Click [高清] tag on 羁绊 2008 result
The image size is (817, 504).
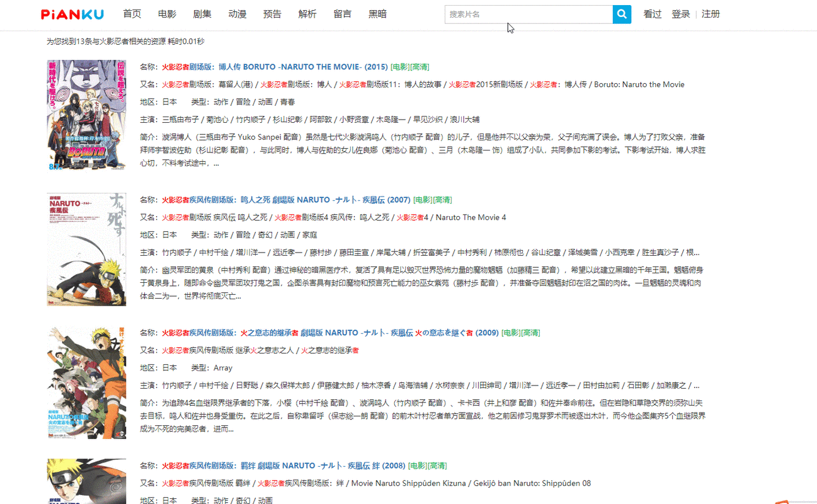[x=437, y=466]
